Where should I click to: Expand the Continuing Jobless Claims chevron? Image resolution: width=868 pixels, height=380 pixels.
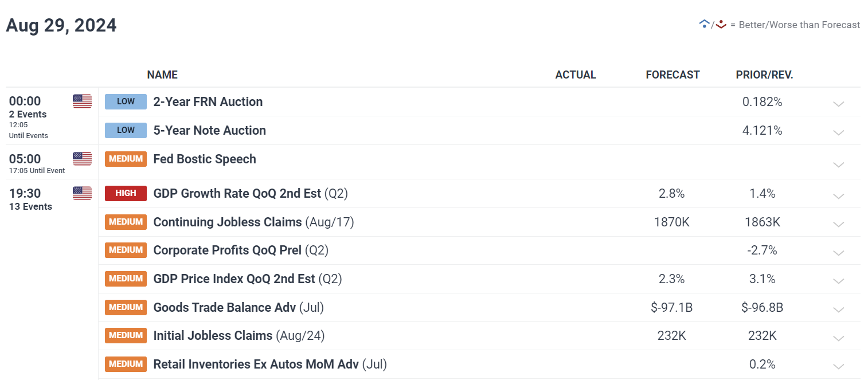[839, 224]
